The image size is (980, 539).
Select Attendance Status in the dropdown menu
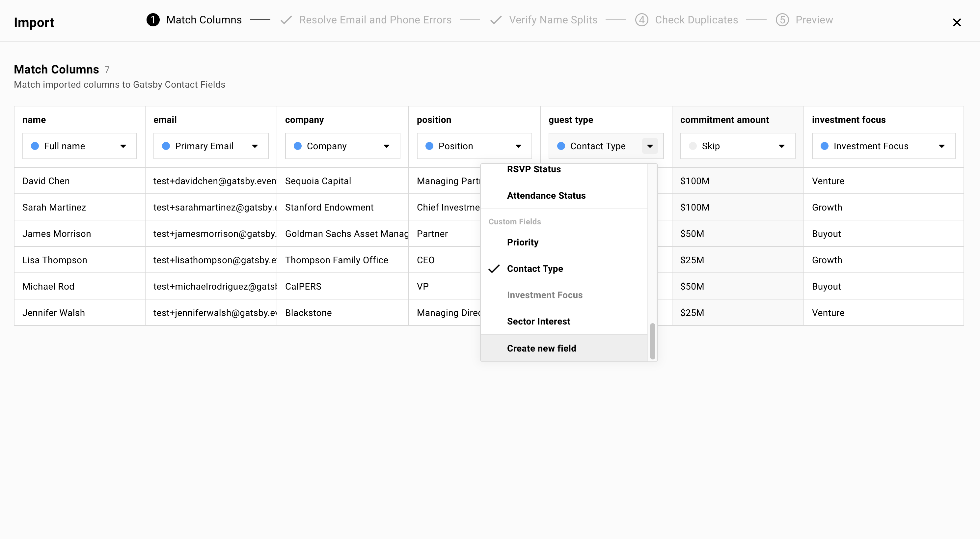(546, 195)
